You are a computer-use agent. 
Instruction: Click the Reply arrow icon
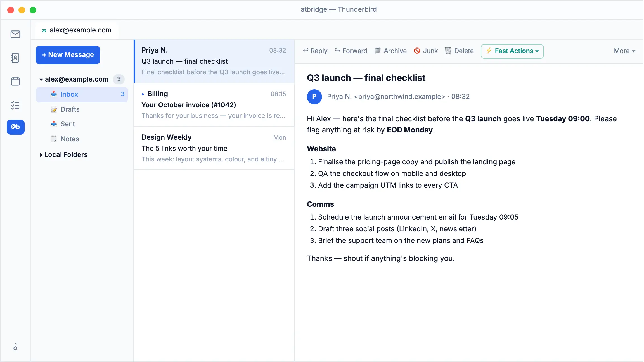(x=306, y=51)
